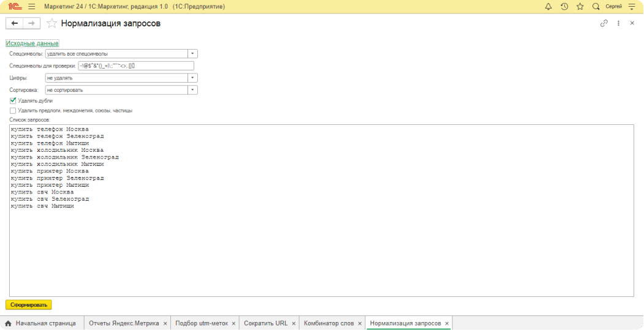Switch to the Отчеты Яндекс.Метрика tab
644x330 pixels.
pyautogui.click(x=123, y=323)
